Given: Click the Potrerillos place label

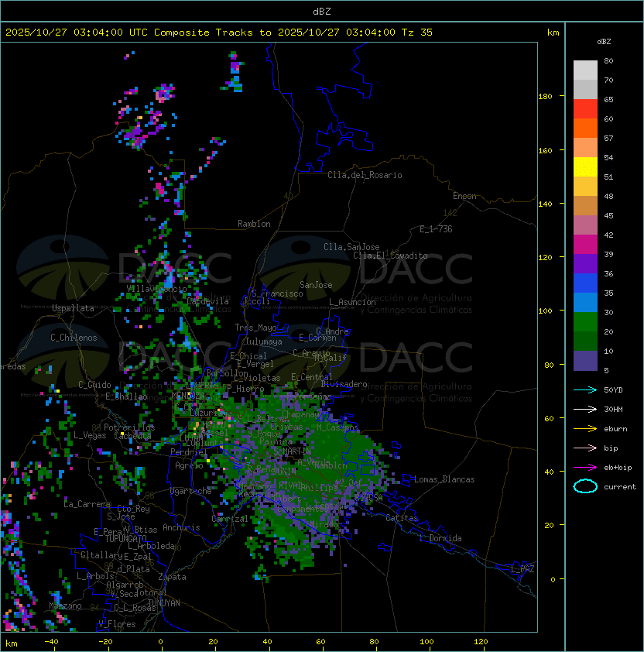Looking at the screenshot, I should [x=129, y=427].
